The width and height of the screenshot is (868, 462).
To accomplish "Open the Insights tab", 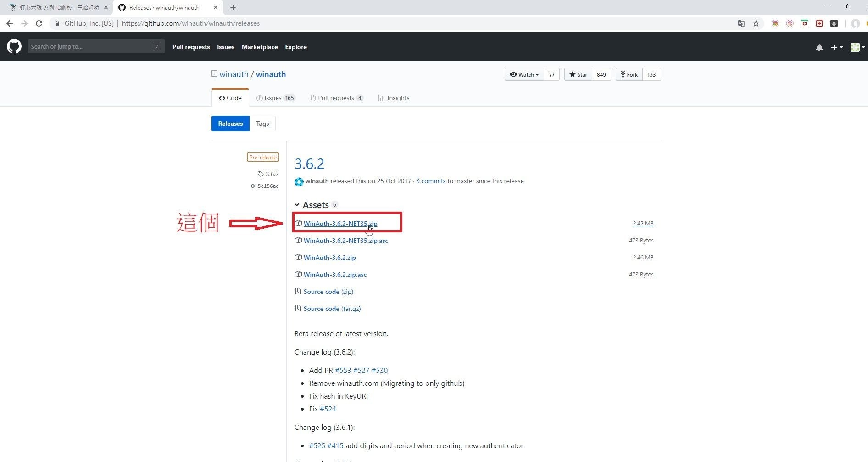I will click(x=394, y=98).
